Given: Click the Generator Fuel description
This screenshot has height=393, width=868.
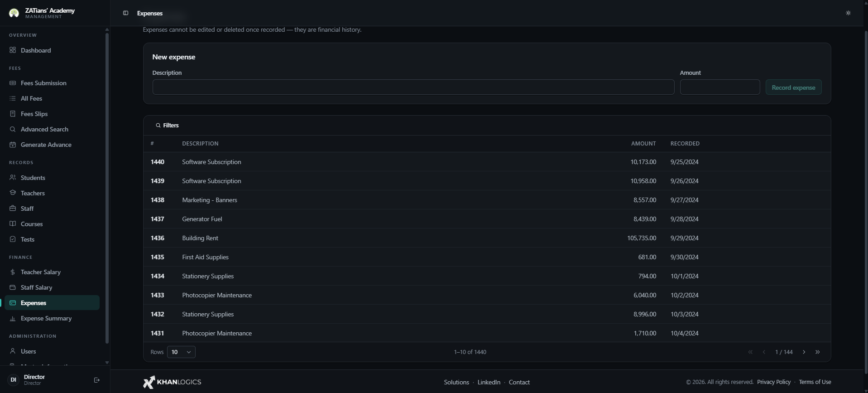Looking at the screenshot, I should tap(202, 219).
